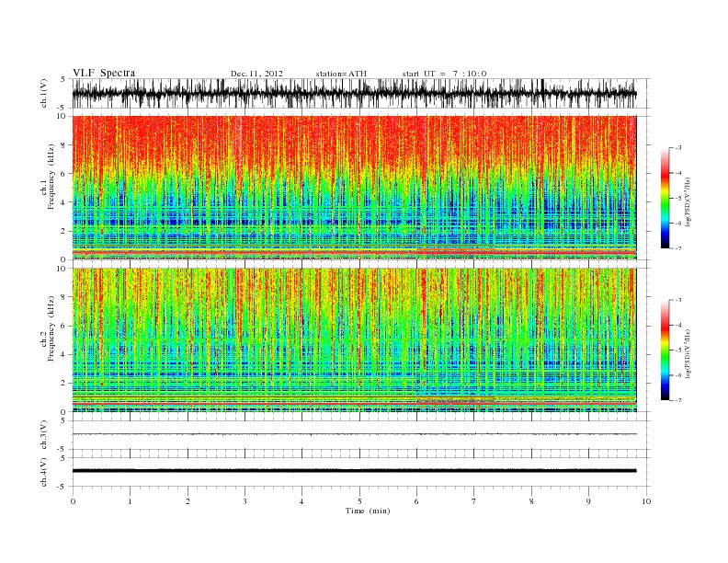Click the "-5" tick on the ch.4(V) axis
728x563 pixels.
pyautogui.click(x=63, y=487)
